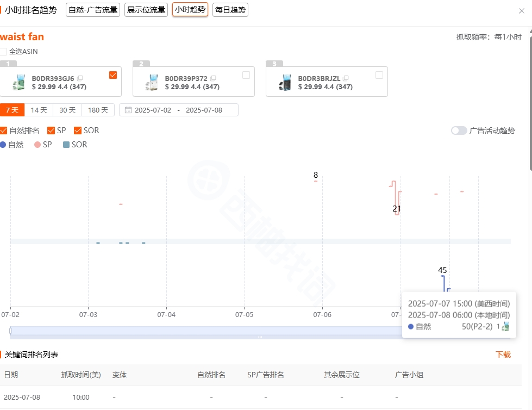Click the natural rank point labeled 45

[x=443, y=276]
